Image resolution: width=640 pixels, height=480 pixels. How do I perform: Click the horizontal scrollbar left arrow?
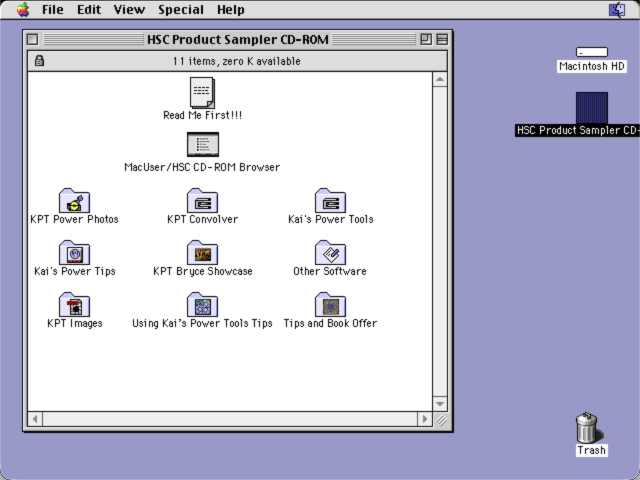pos(35,419)
